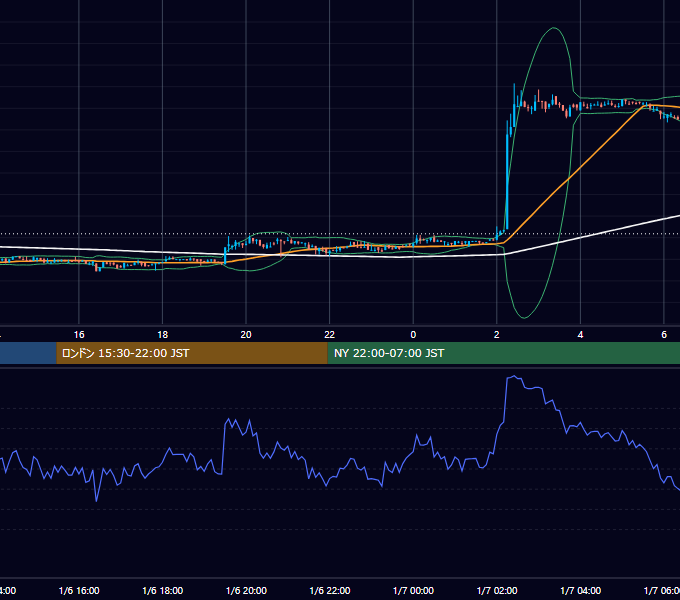
Task: Click the 6 hour label on price chart axis
Action: pyautogui.click(x=664, y=335)
